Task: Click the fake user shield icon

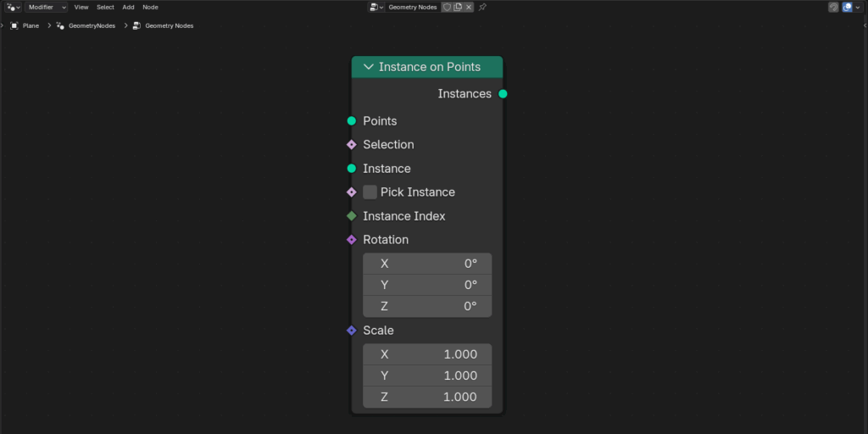Action: pos(448,7)
